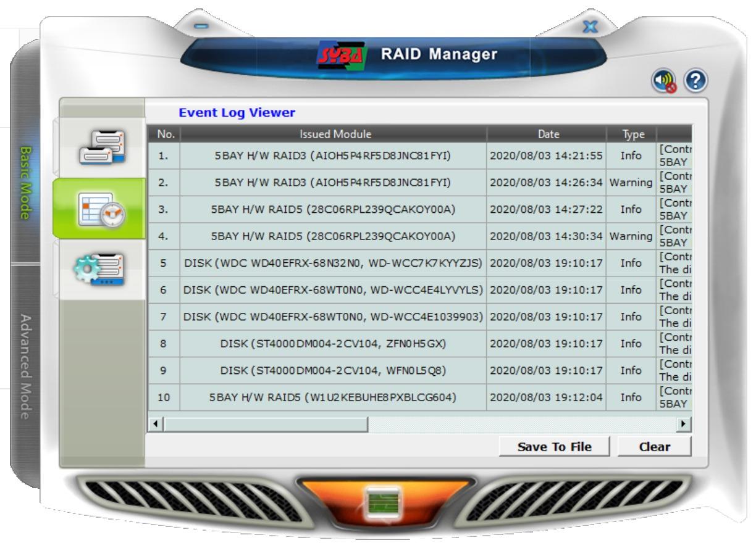
Task: Sort by the Issued Module column header
Action: tap(334, 134)
